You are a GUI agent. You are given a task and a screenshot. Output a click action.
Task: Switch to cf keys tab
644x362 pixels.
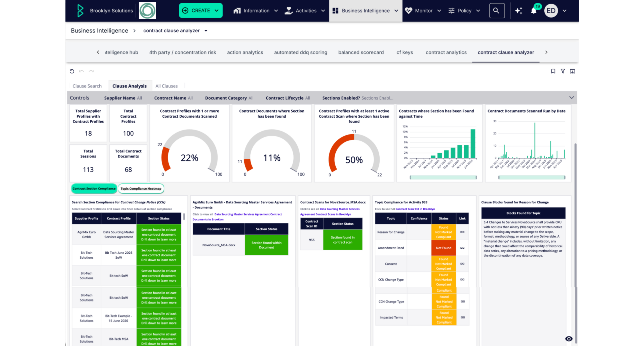[405, 52]
